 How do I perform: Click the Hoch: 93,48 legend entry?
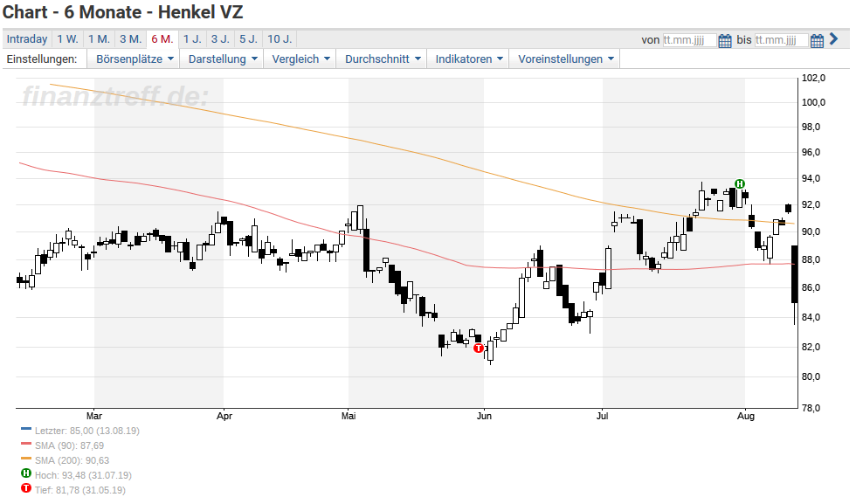click(x=83, y=475)
